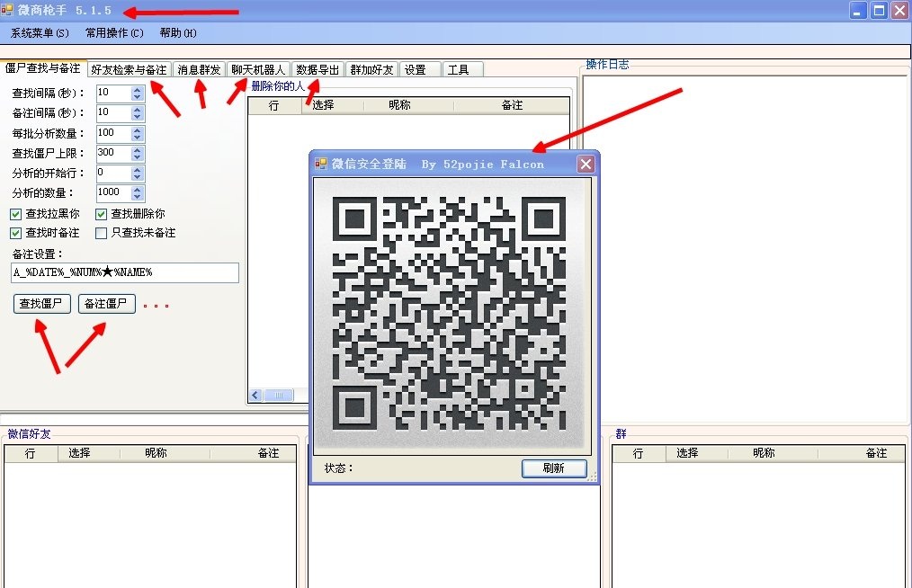
Task: Decrease 每批分析数量 spinner value
Action: click(138, 138)
